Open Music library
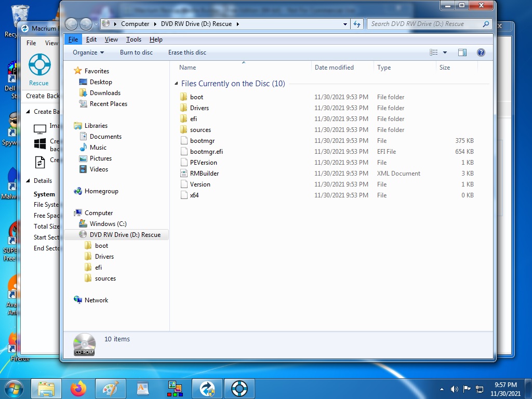The image size is (532, 399). click(x=98, y=147)
